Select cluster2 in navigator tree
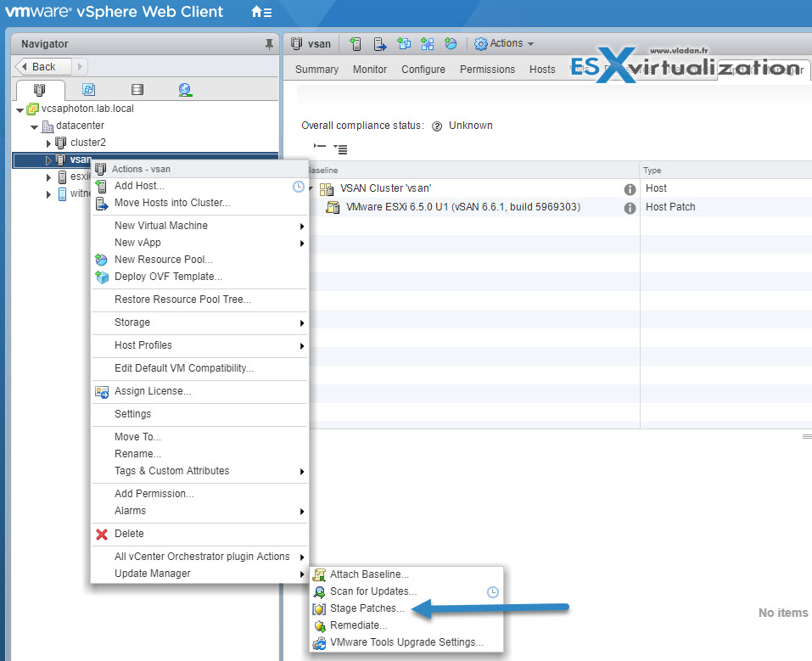812x661 pixels. click(x=88, y=143)
